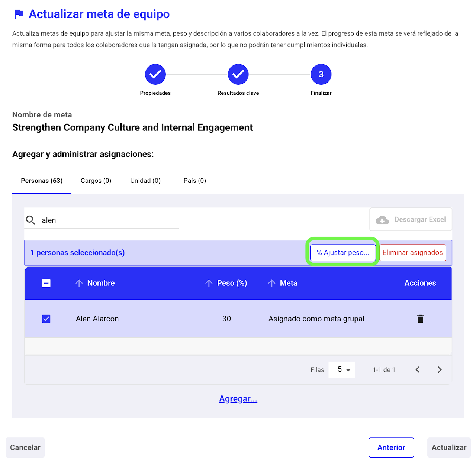Sort by Nombre column arrow
The image size is (476, 459).
point(79,283)
